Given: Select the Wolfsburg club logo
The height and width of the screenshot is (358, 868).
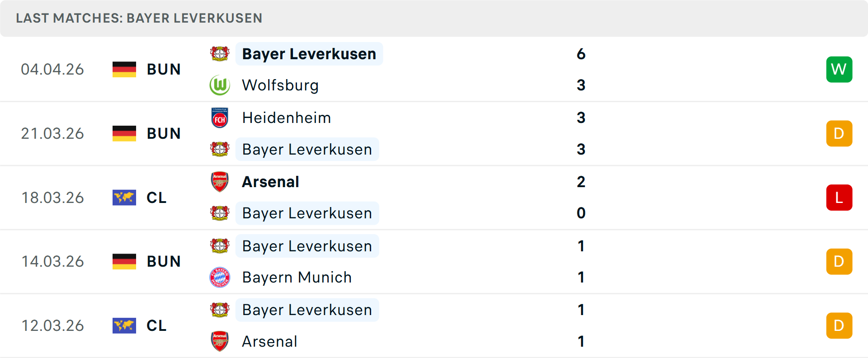Looking at the screenshot, I should (220, 85).
